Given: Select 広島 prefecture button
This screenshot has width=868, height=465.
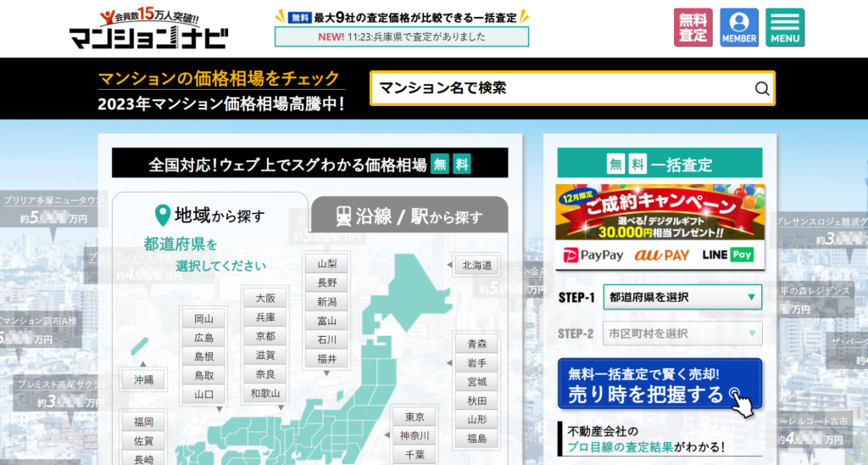Looking at the screenshot, I should click(x=203, y=338).
